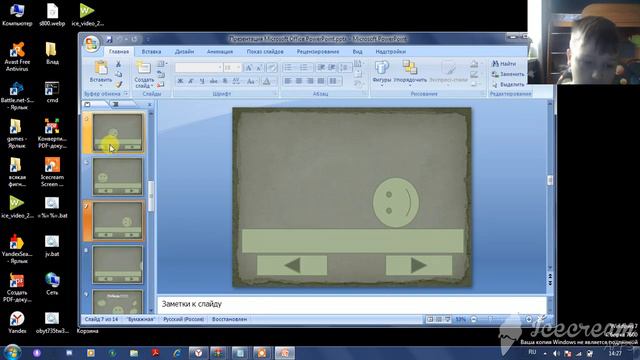Increase font size with the large A button
The height and width of the screenshot is (360, 640).
click(249, 68)
